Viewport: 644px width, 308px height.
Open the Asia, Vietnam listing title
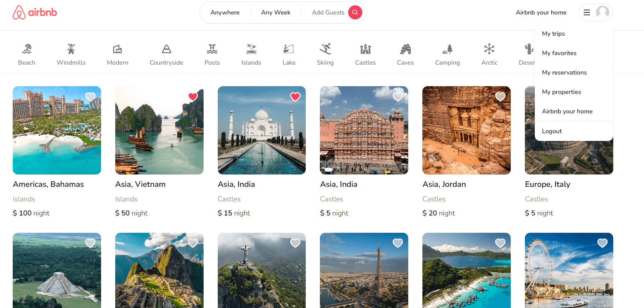[140, 184]
